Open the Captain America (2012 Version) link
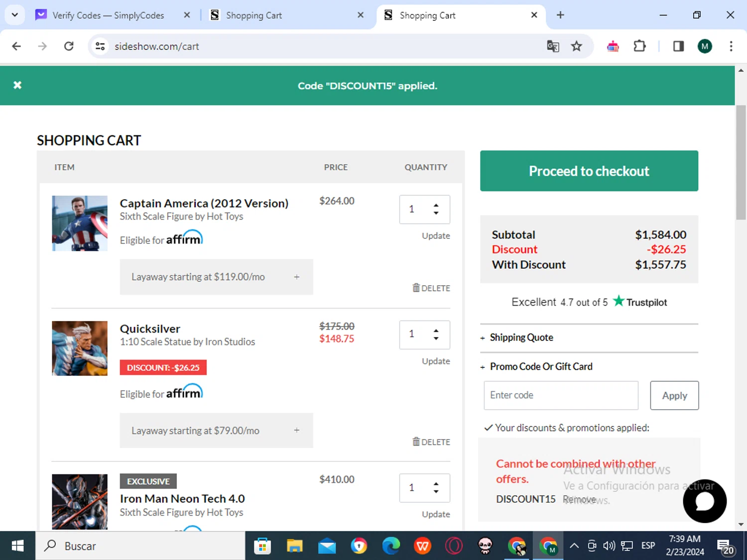747x560 pixels. tap(204, 203)
